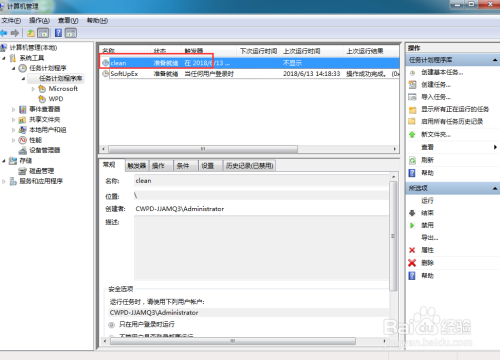Click 运行 under 所选项
The width and height of the screenshot is (500, 360).
tap(427, 201)
